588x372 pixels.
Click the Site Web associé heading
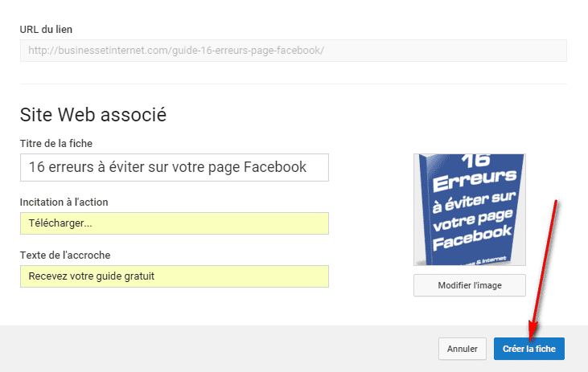[93, 115]
